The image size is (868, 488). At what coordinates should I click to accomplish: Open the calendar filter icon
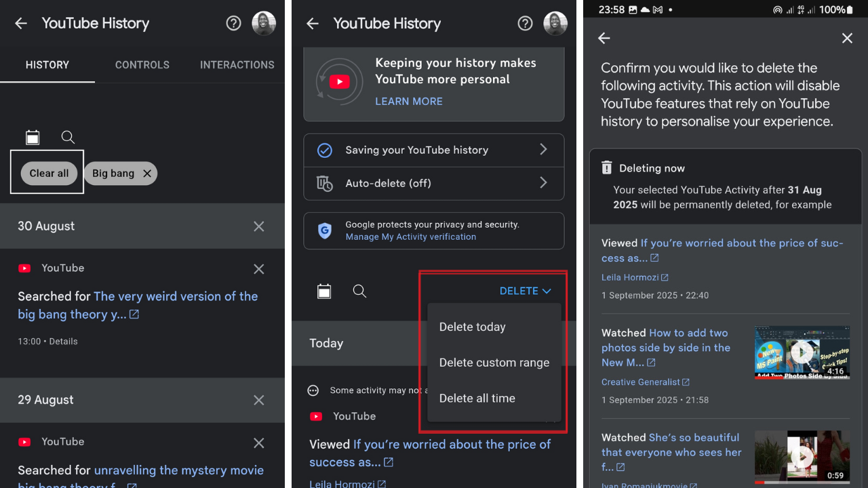[33, 137]
